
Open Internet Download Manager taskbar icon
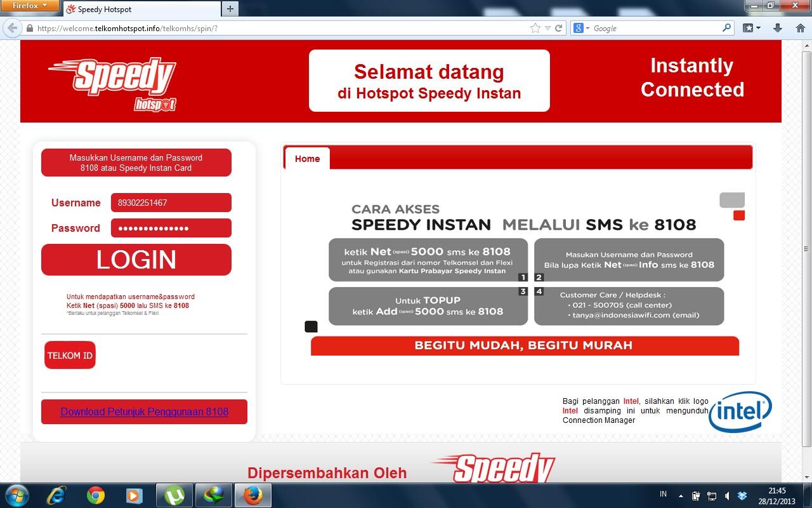coord(213,495)
